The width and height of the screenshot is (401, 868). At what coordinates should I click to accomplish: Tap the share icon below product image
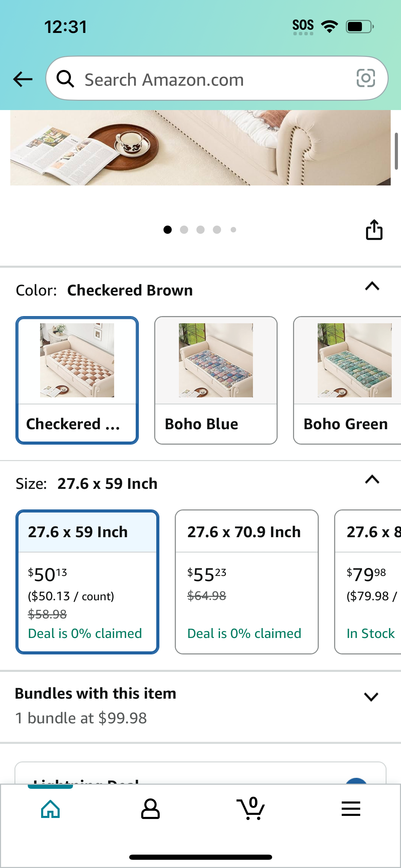(x=374, y=229)
